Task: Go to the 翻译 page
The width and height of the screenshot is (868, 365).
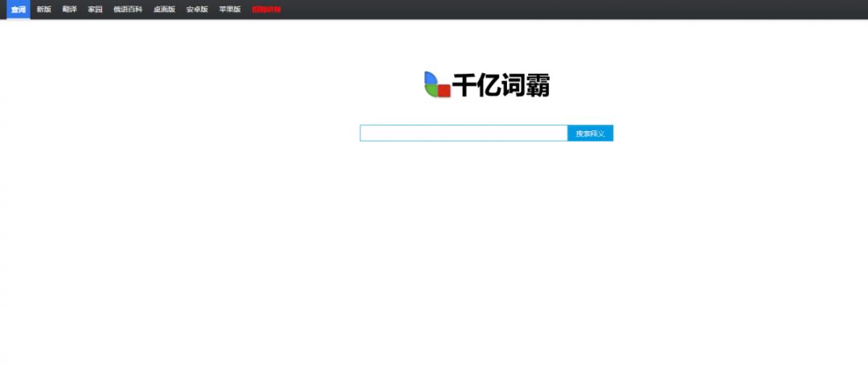Action: 70,10
